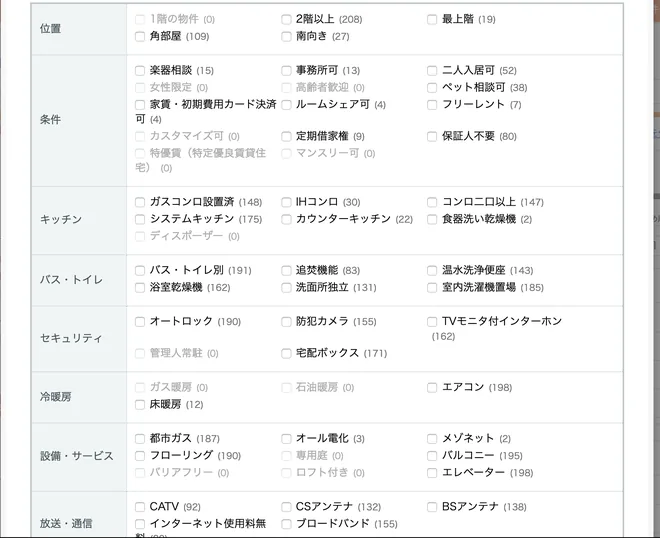Click the セキュリティ category label
This screenshot has width=660, height=538.
click(71, 338)
